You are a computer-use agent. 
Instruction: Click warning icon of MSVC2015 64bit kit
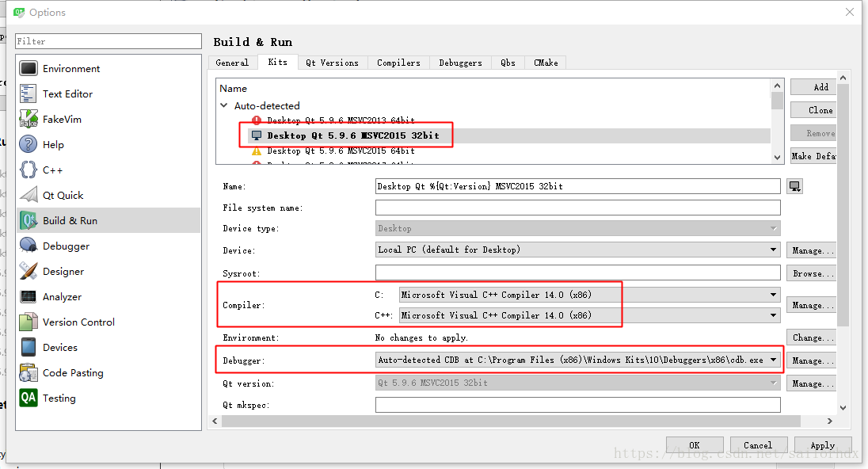[x=257, y=151]
